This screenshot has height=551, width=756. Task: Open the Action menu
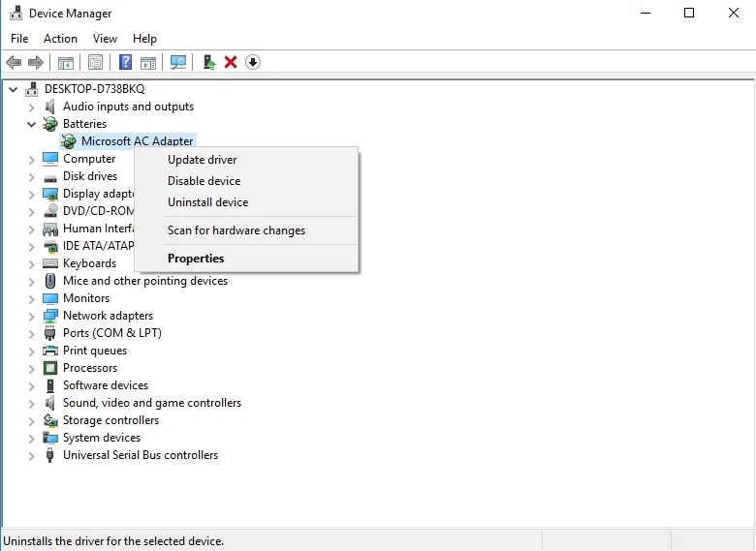pyautogui.click(x=60, y=39)
